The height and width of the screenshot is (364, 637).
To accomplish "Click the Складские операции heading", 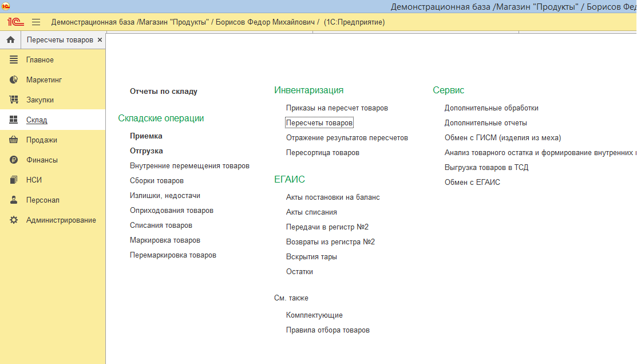I will coord(161,118).
